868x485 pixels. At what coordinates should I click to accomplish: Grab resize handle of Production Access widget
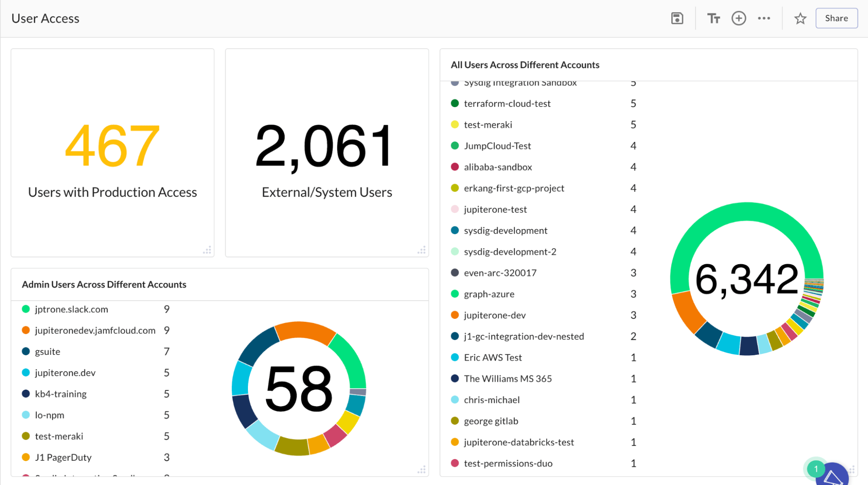pyautogui.click(x=207, y=250)
